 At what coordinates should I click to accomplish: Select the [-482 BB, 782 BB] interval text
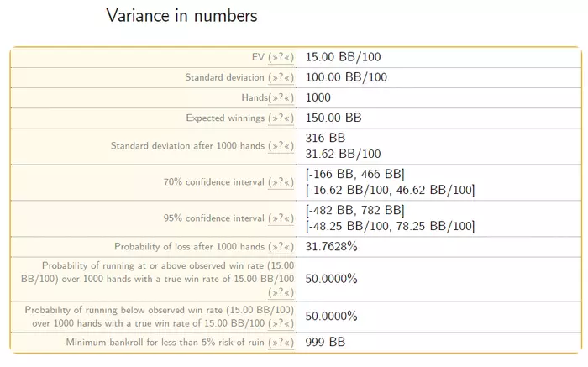[355, 210]
